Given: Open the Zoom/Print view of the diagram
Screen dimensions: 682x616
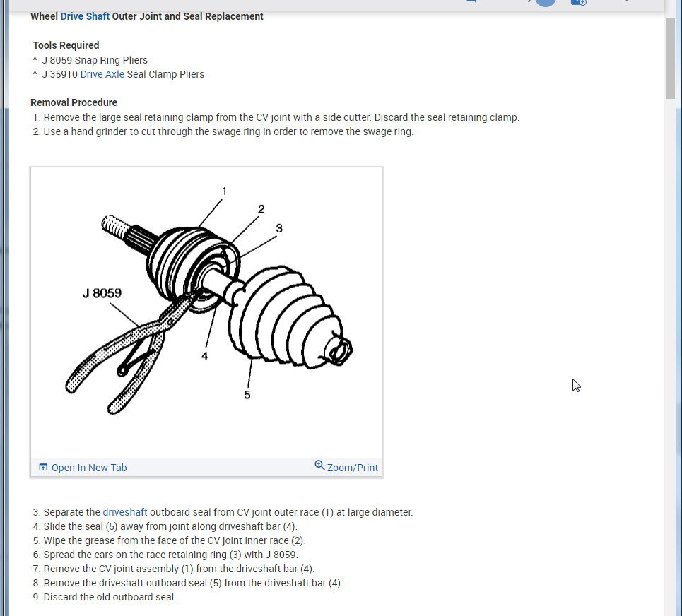Looking at the screenshot, I should point(353,468).
